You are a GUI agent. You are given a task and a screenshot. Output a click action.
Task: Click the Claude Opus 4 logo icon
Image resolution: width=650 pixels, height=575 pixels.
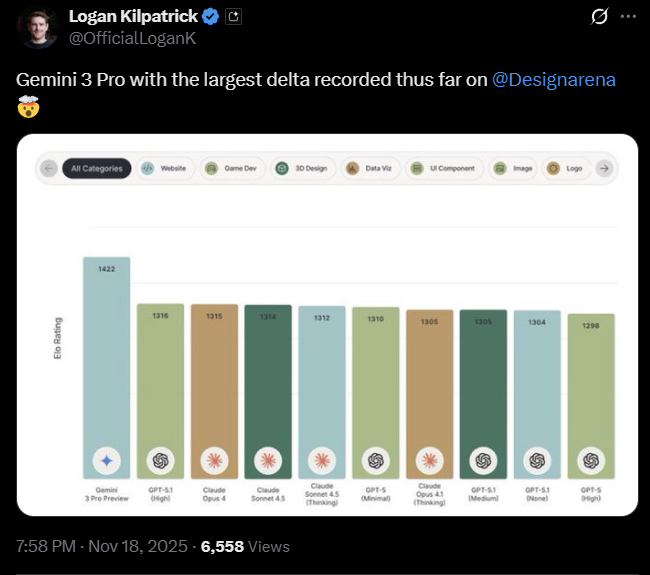click(x=214, y=460)
